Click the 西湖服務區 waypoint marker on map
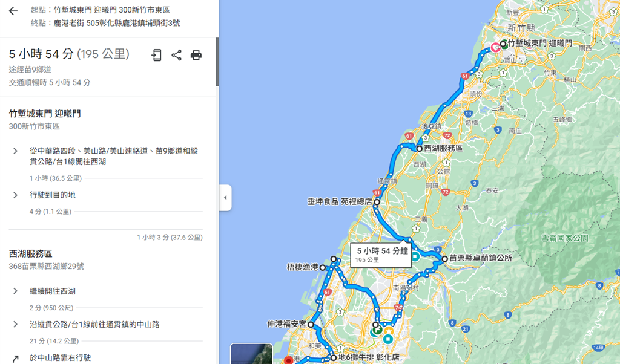The height and width of the screenshot is (364, 620). pyautogui.click(x=419, y=149)
